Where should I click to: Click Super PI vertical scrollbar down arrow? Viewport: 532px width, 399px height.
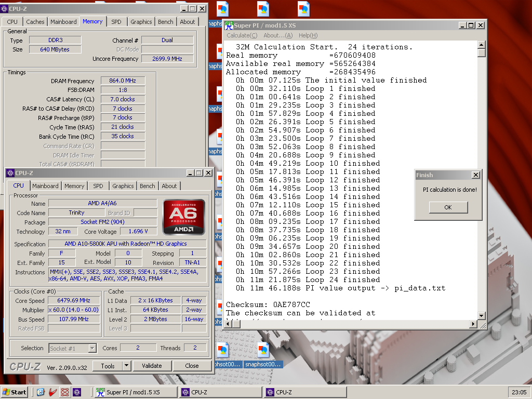482,315
